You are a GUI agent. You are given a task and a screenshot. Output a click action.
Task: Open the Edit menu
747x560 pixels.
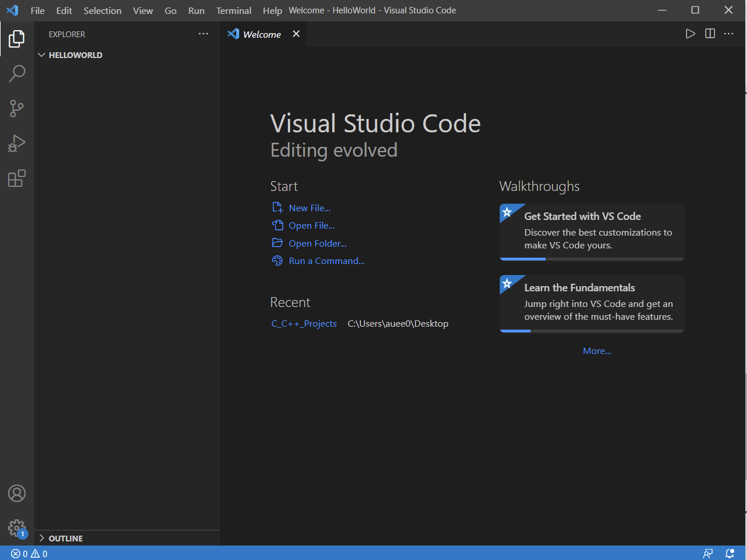coord(64,10)
